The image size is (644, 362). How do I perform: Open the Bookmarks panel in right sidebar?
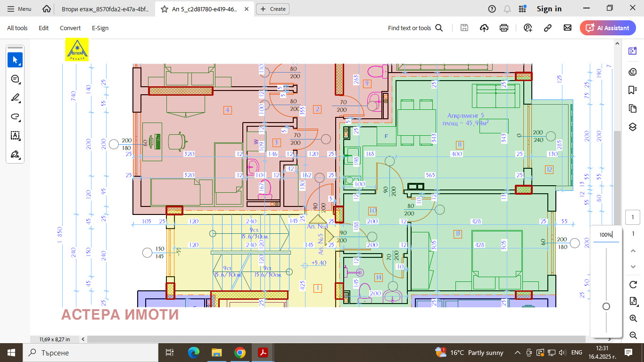(x=633, y=90)
